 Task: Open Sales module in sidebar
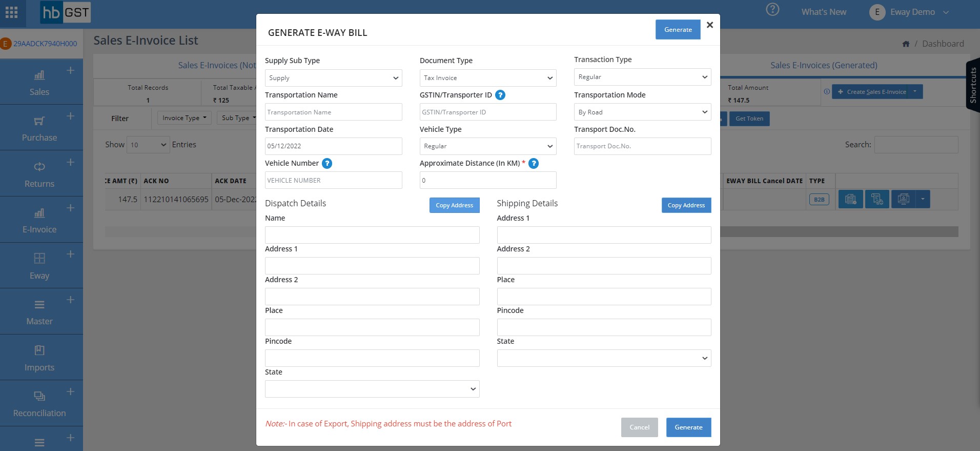[x=39, y=83]
